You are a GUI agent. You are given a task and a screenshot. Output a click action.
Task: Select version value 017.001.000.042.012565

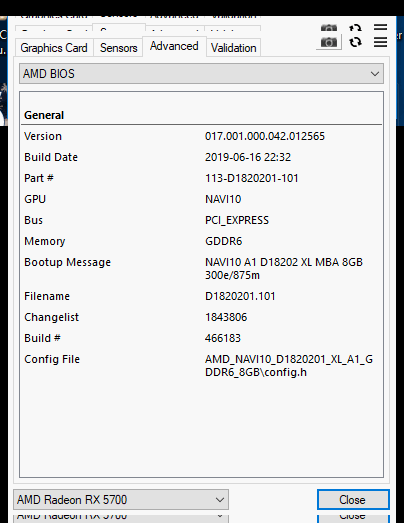pyautogui.click(x=265, y=136)
